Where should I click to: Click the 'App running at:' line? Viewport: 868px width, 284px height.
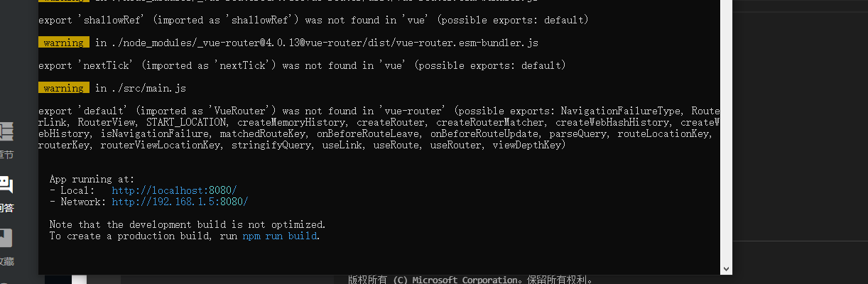(x=92, y=179)
